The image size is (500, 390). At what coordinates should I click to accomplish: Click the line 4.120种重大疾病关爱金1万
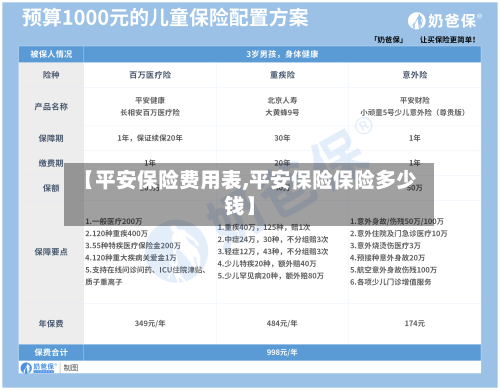131,258
